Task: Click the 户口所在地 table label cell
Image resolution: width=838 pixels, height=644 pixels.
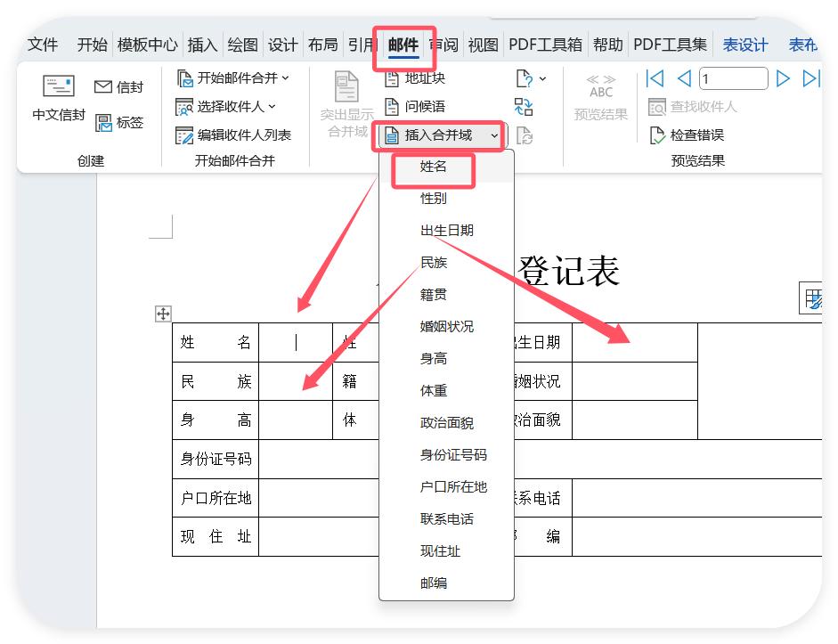Action: point(216,498)
